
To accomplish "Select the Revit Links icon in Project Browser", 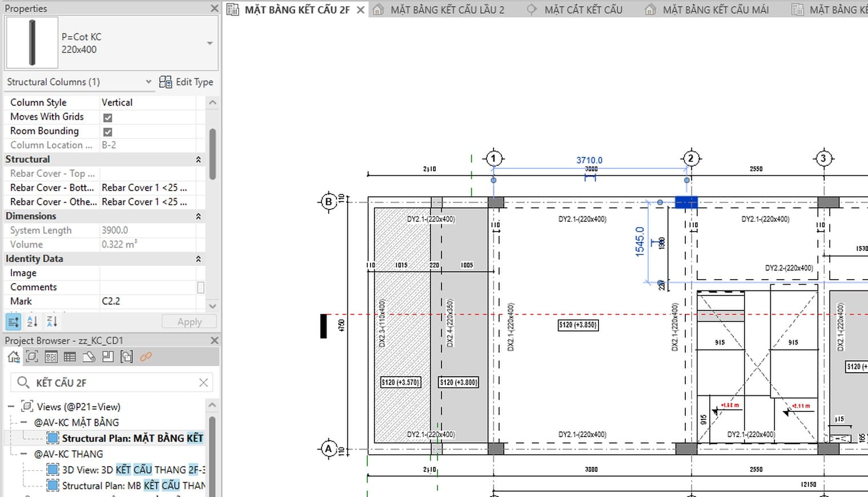I will [146, 357].
